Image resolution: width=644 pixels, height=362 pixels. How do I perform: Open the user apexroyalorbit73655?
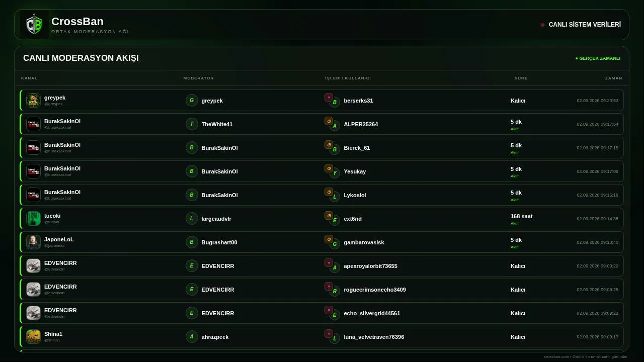click(370, 266)
